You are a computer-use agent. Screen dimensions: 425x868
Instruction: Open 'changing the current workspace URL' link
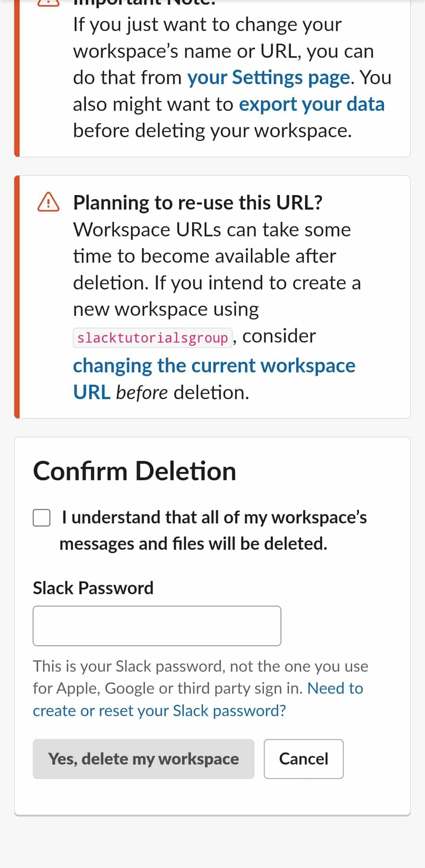(214, 366)
